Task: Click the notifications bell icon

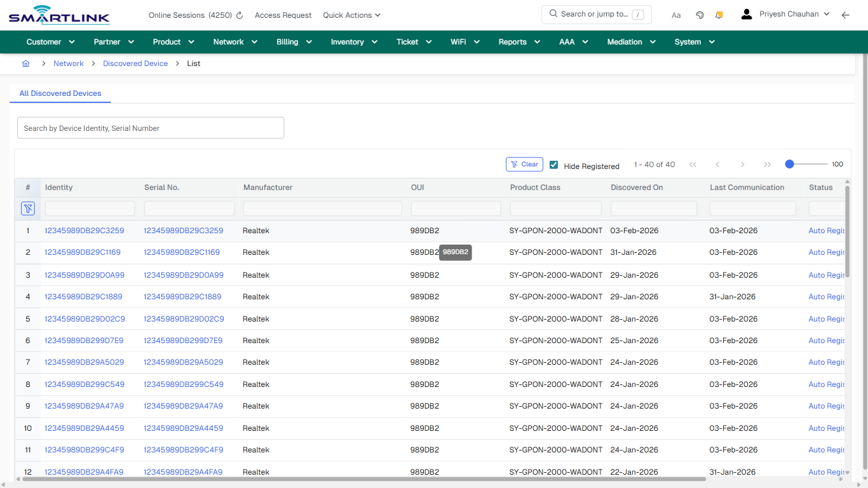Action: pyautogui.click(x=719, y=15)
